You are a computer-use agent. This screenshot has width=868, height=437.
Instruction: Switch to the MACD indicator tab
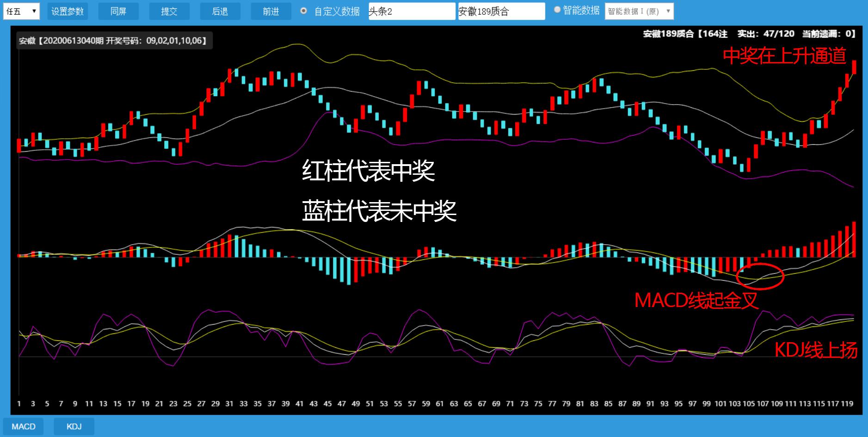coord(23,426)
